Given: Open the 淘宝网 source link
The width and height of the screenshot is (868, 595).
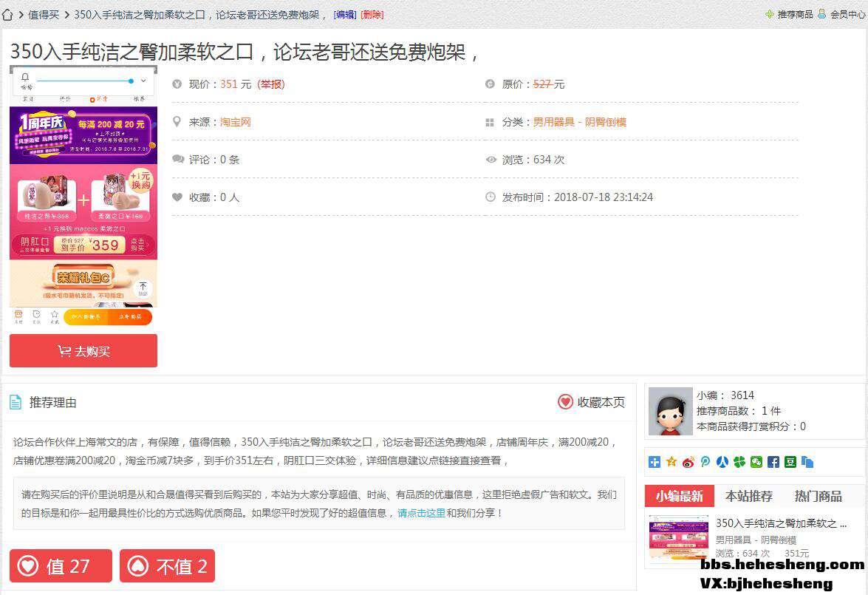Looking at the screenshot, I should [x=236, y=122].
